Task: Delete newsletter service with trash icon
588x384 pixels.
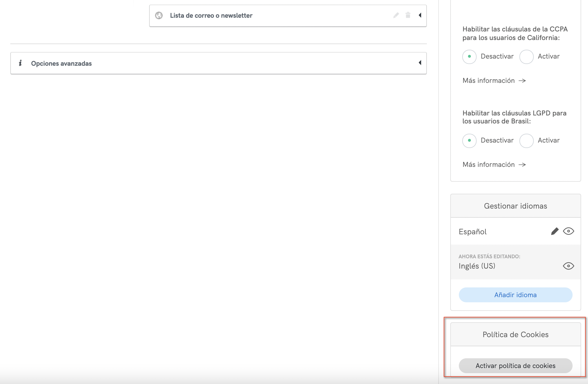Action: (x=408, y=15)
